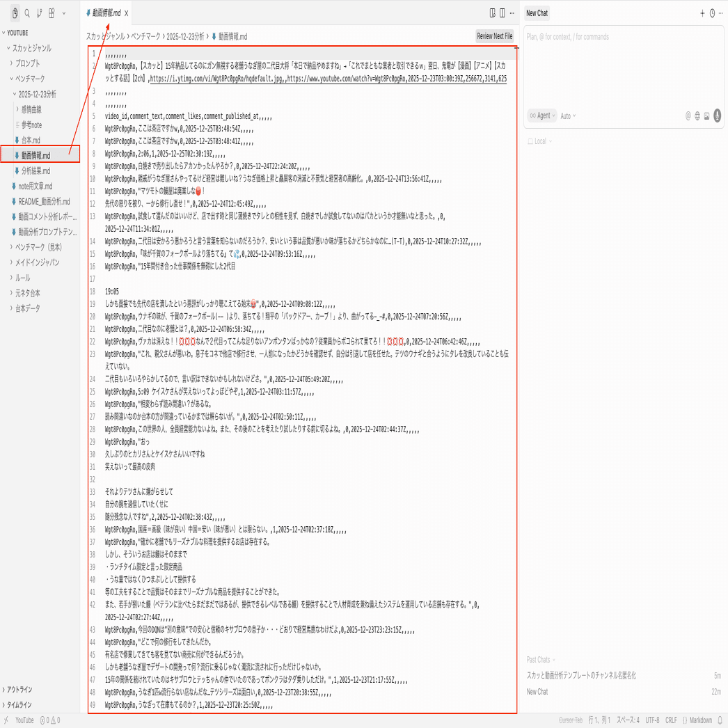
Task: Click the remote window icon in status bar
Action: pyautogui.click(x=6, y=720)
